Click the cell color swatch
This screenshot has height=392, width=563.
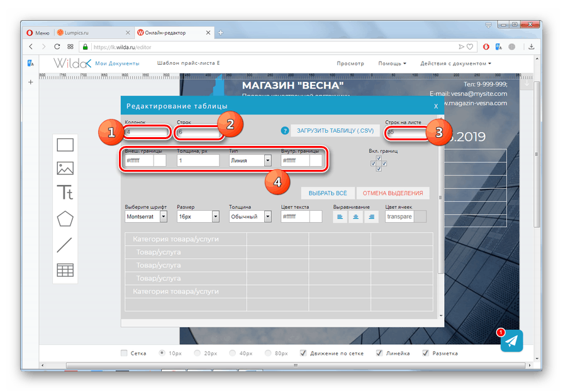click(x=420, y=216)
